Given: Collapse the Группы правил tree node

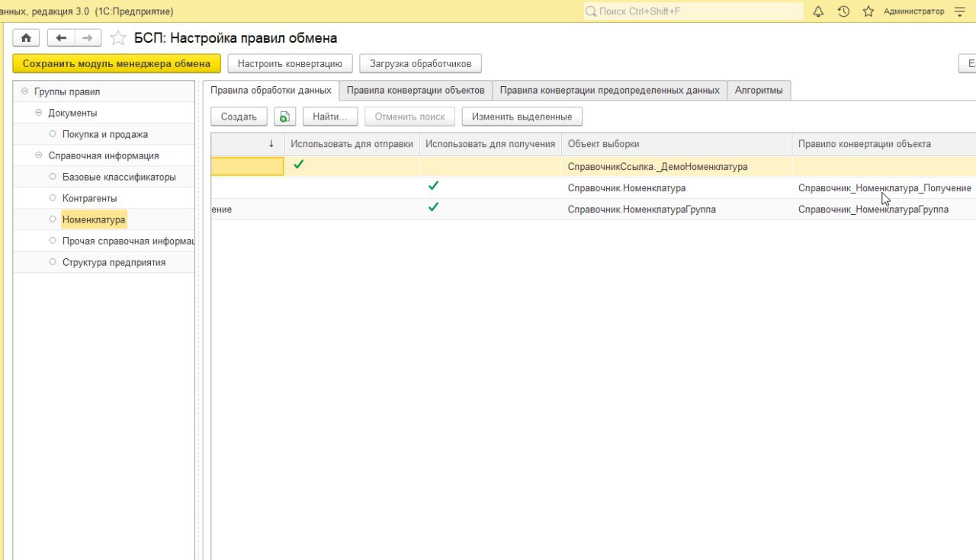Looking at the screenshot, I should coord(24,91).
